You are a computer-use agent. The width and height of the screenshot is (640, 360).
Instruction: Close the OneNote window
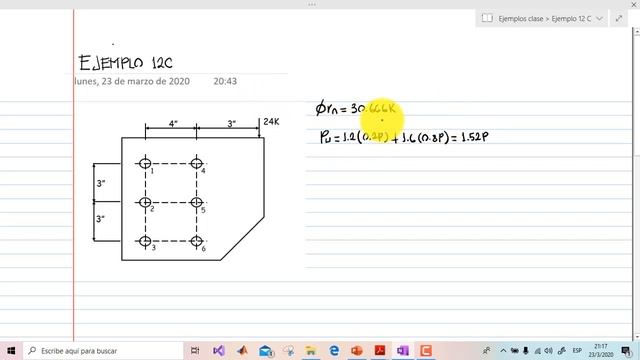pyautogui.click(x=634, y=4)
